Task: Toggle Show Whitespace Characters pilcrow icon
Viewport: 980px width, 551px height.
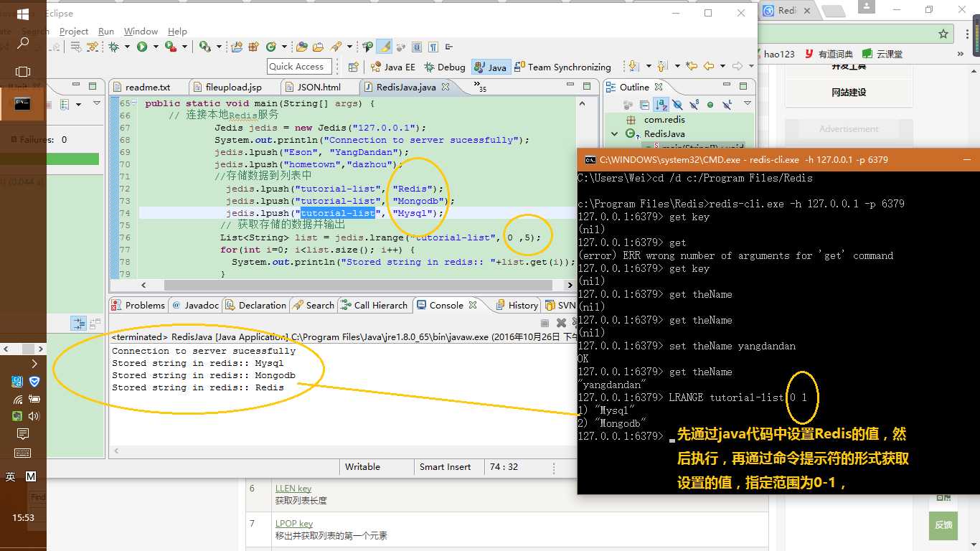Action: point(433,47)
